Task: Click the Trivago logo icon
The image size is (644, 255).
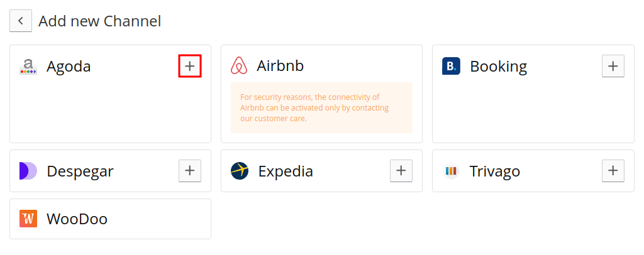Action: pos(451,171)
